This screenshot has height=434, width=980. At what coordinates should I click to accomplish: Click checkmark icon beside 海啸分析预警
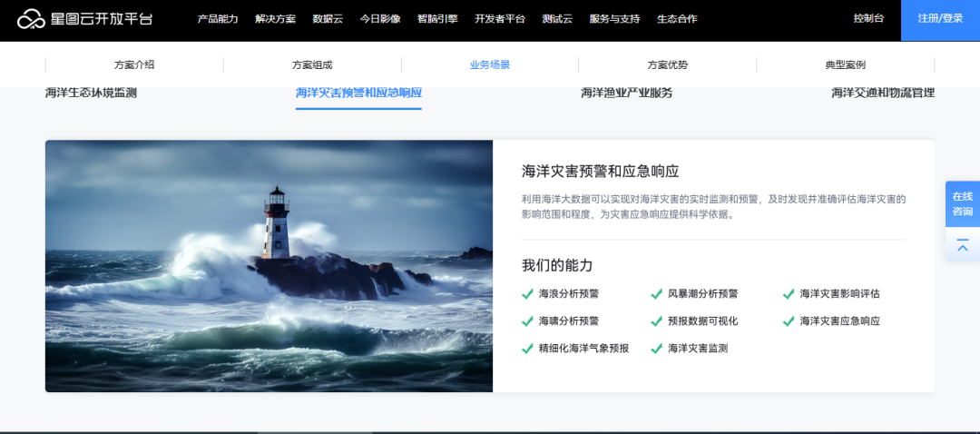click(527, 321)
